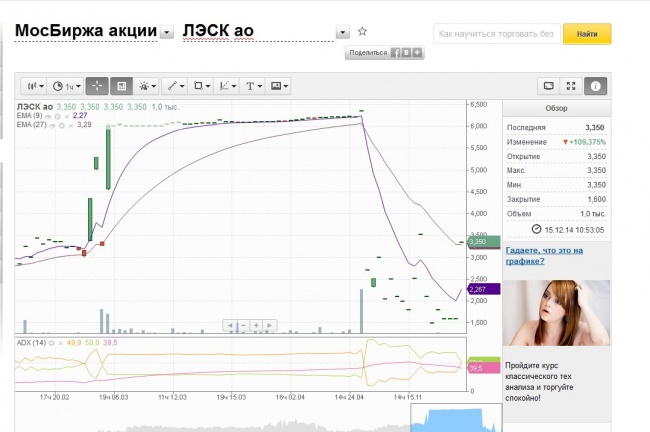Click the Пройдите курс классического ad text
Image resolution: width=650 pixels, height=432 pixels.
pyautogui.click(x=539, y=382)
